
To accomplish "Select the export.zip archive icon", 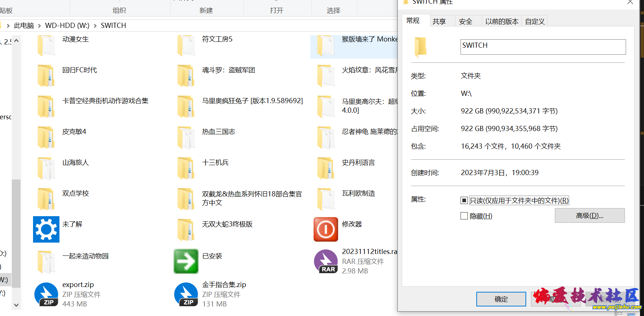I will coord(46,294).
